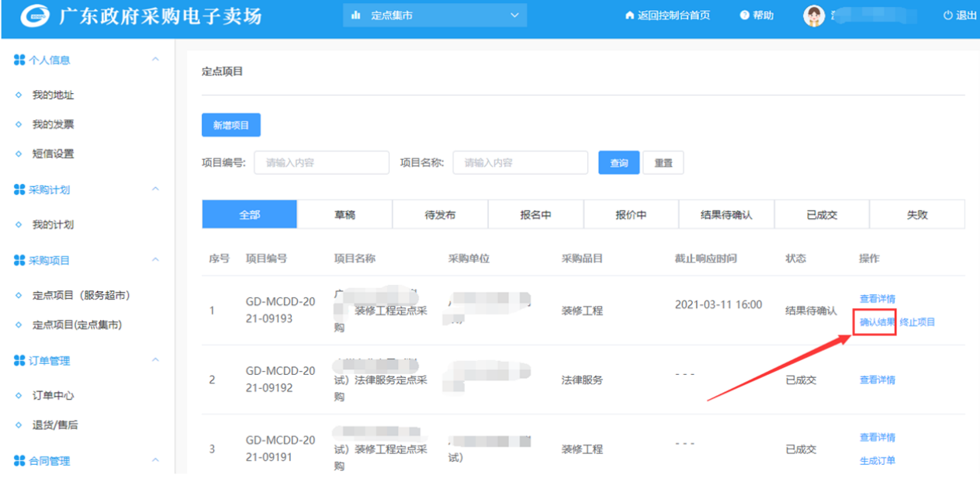Click the 查询 search button
The image size is (980, 482).
coord(618,163)
